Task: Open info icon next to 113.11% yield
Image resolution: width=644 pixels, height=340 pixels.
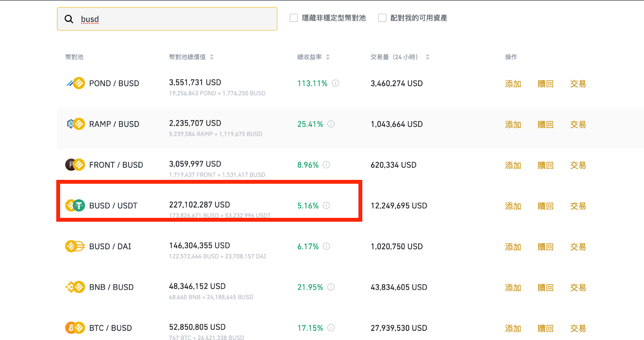Action: pyautogui.click(x=335, y=83)
